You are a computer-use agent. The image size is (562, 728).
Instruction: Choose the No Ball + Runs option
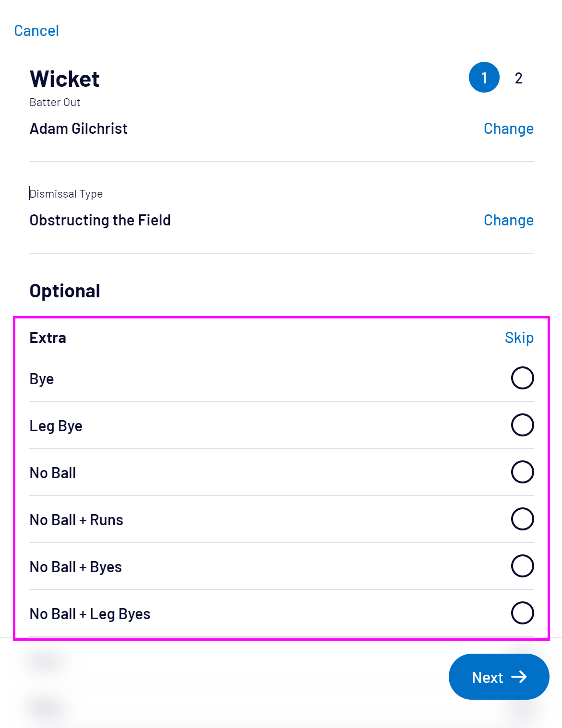pos(522,519)
